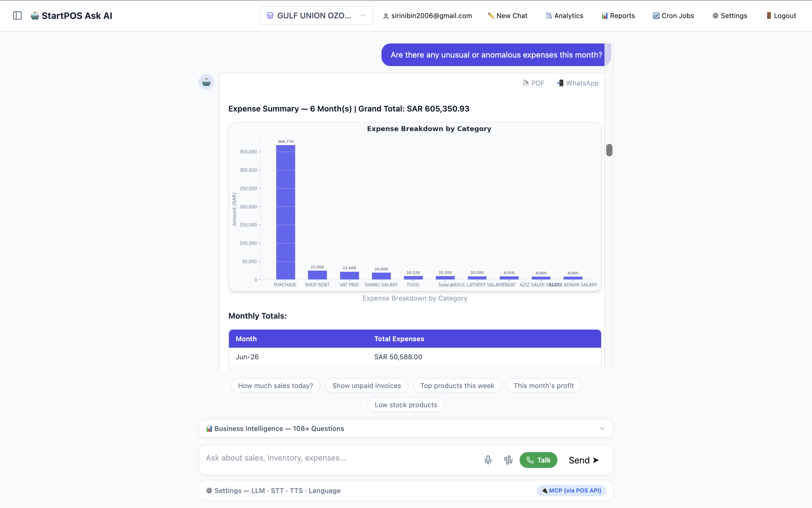Choose the 'This month's profit' suggestion

(544, 386)
